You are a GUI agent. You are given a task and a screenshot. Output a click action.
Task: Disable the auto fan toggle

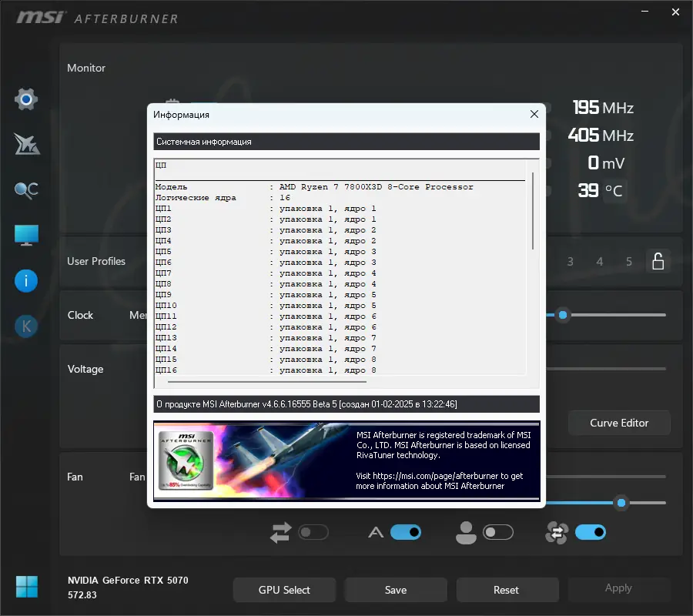click(x=406, y=532)
